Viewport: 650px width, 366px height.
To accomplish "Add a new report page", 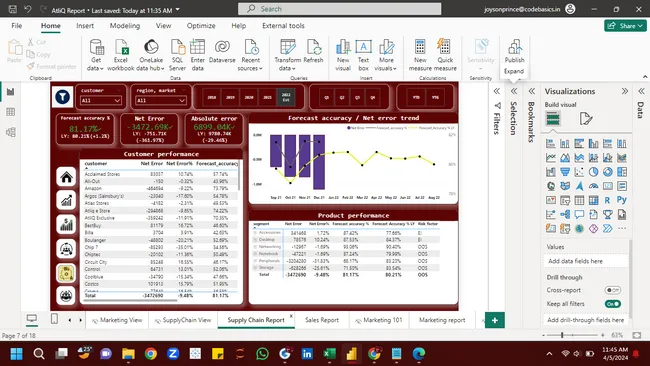I will pos(495,320).
